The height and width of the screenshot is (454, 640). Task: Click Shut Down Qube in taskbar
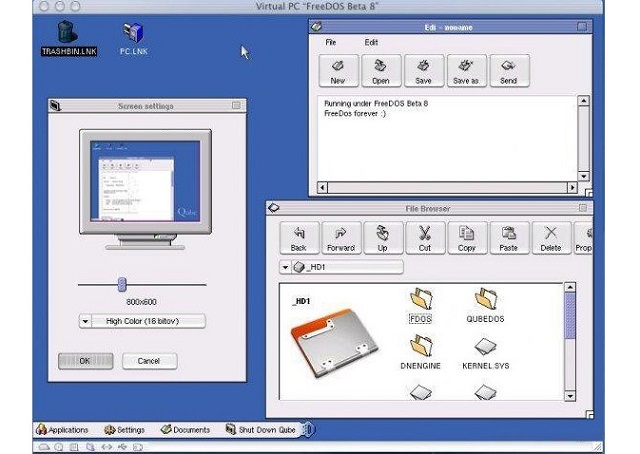[x=260, y=430]
